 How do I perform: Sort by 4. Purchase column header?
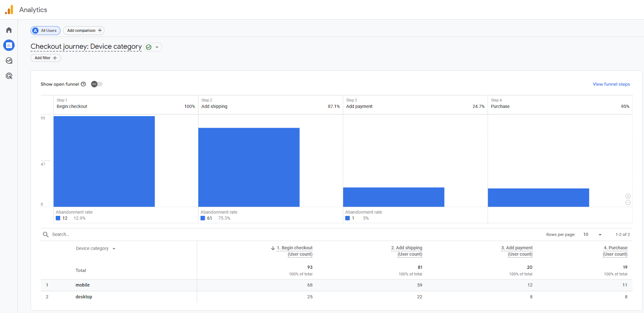[x=615, y=251]
